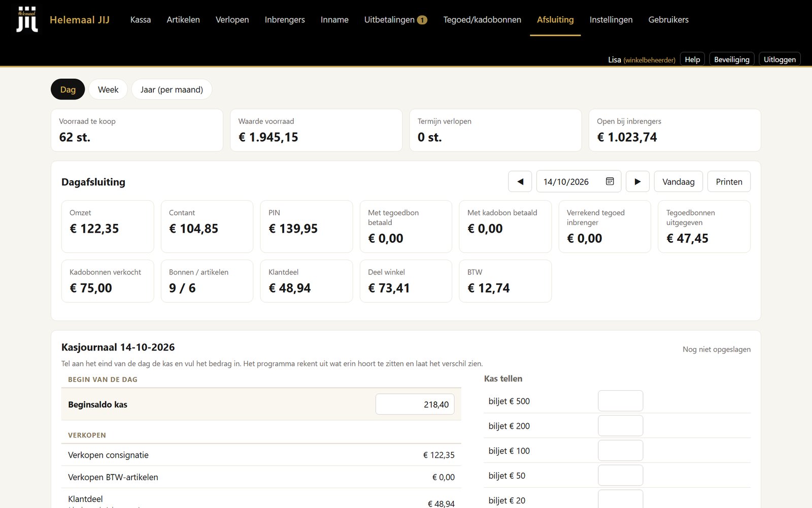Click the date field showing 14/10/2026
Viewport: 812px width, 508px height.
click(x=579, y=181)
